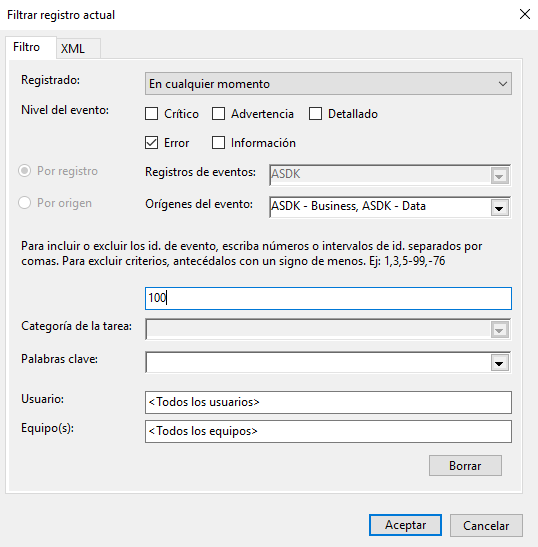This screenshot has height=547, width=538.
Task: Click the Equipo(s) text field
Action: (x=328, y=431)
